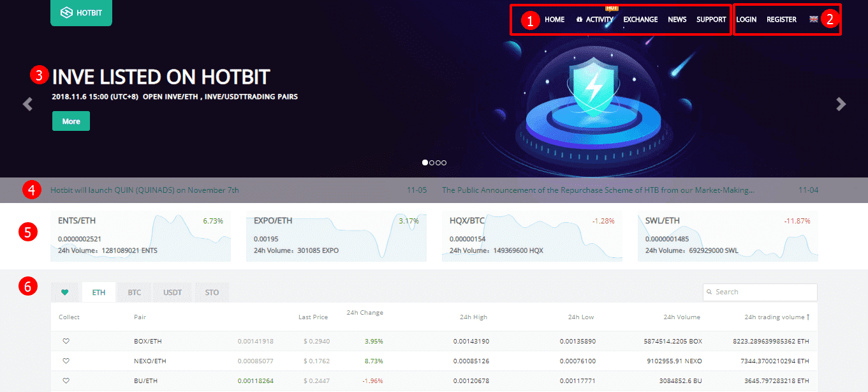This screenshot has height=392, width=868.
Task: Click BU/ETH 24h change -1.96%
Action: (372, 381)
